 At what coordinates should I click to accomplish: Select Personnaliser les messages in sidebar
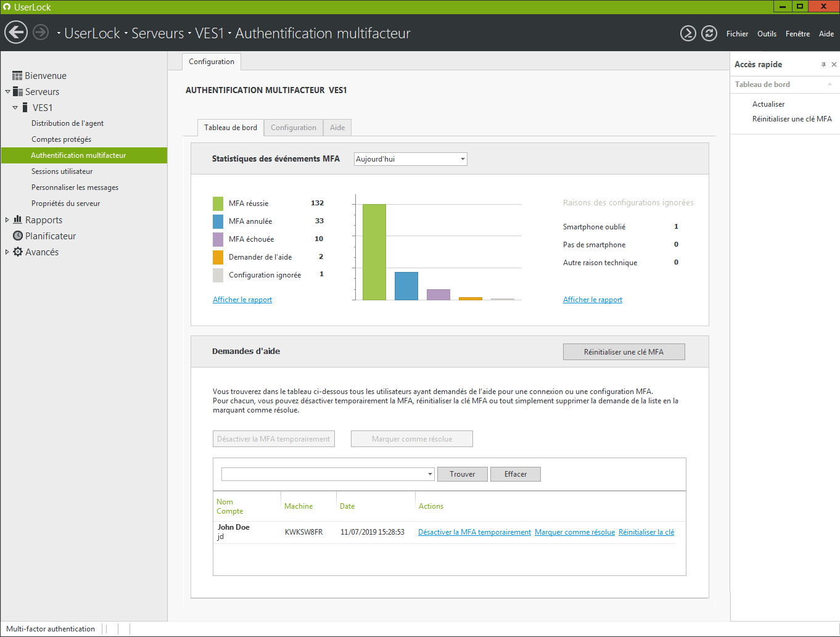coord(75,187)
